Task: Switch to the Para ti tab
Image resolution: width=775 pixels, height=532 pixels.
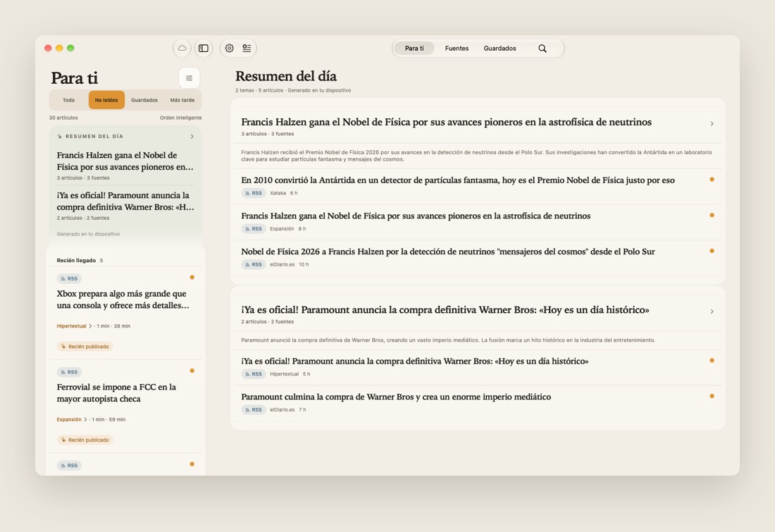Action: 414,48
